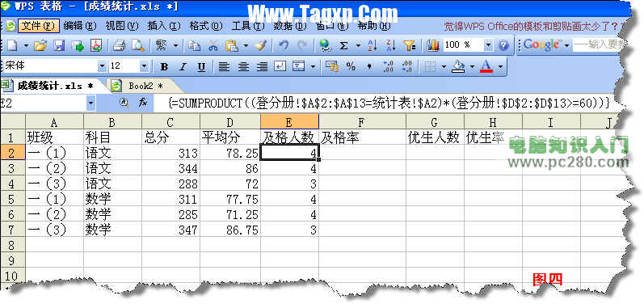Open the font size 12 dropdown

144,66
